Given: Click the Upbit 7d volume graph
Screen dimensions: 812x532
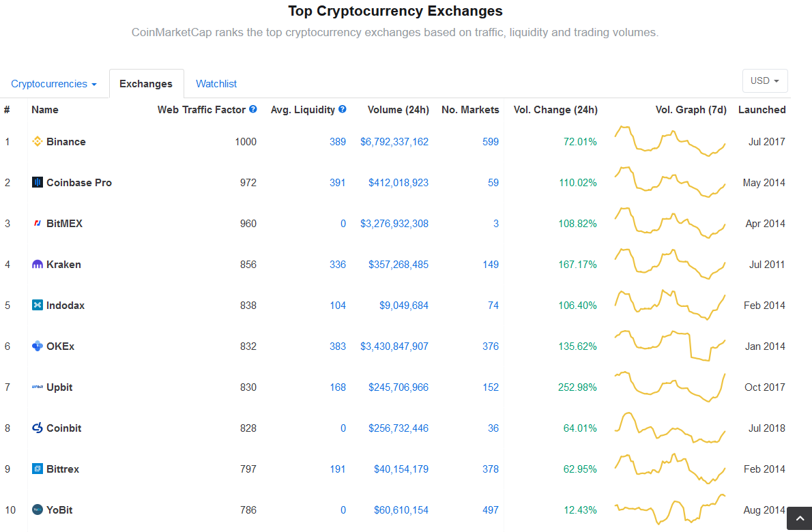Looking at the screenshot, I should 670,387.
